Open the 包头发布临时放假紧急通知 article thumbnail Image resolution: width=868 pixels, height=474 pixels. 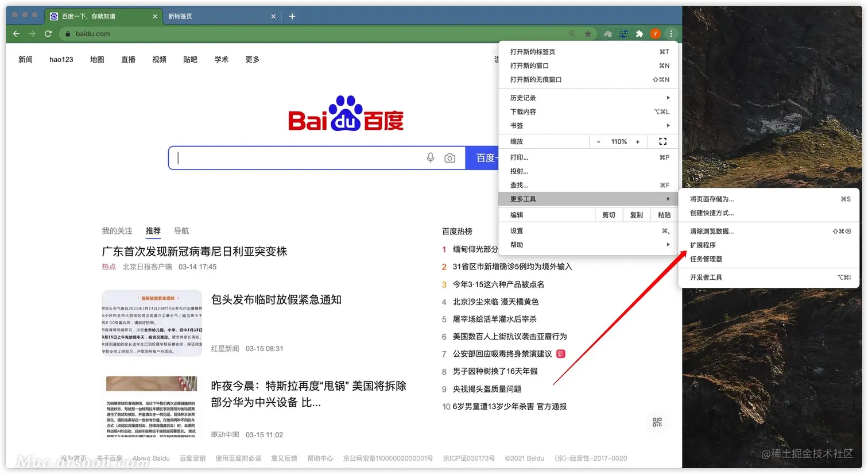(x=152, y=323)
